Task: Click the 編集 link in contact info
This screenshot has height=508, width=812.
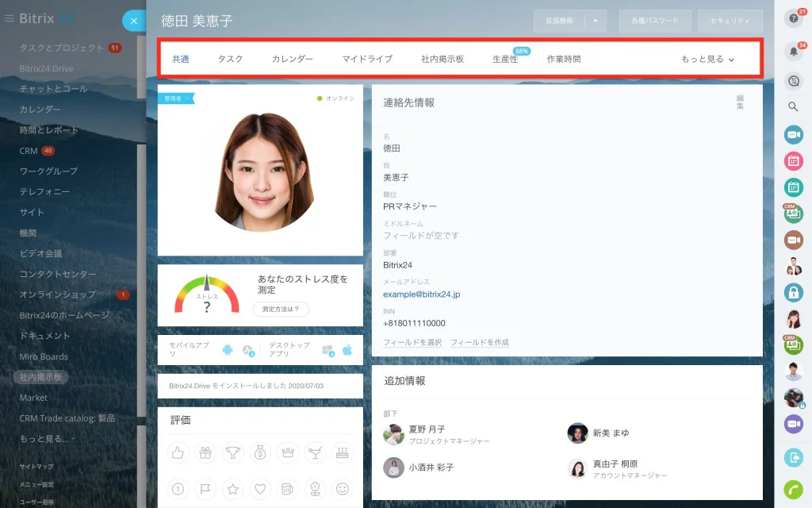Action: 740,102
